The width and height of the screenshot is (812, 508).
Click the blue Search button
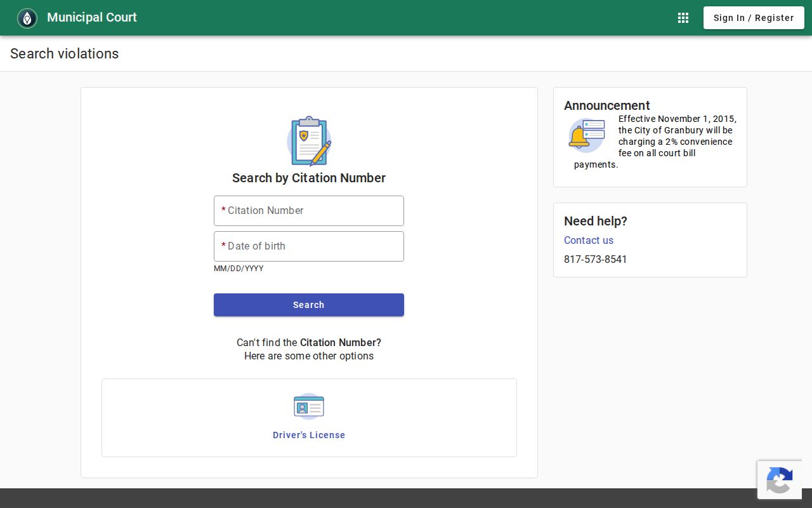(x=309, y=305)
